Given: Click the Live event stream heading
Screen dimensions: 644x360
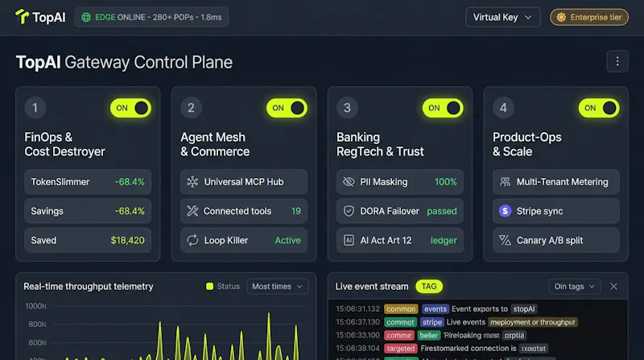Looking at the screenshot, I should coord(372,287).
